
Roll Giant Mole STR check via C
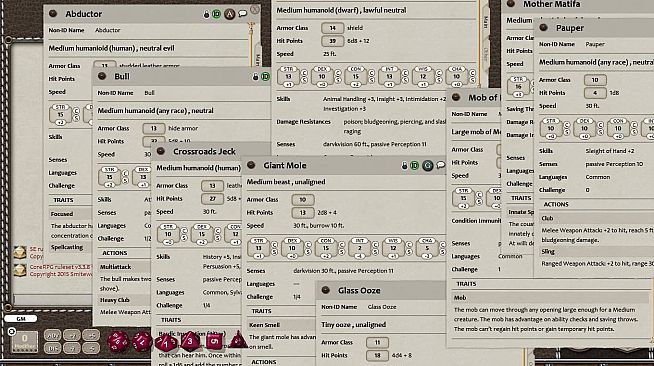click(274, 245)
